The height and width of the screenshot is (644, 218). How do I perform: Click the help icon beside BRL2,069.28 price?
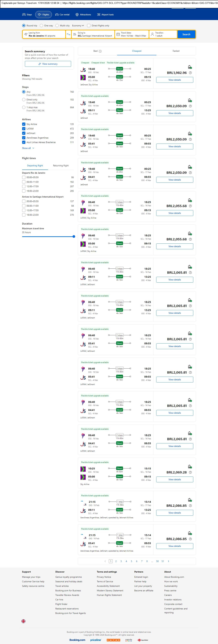pos(190,472)
